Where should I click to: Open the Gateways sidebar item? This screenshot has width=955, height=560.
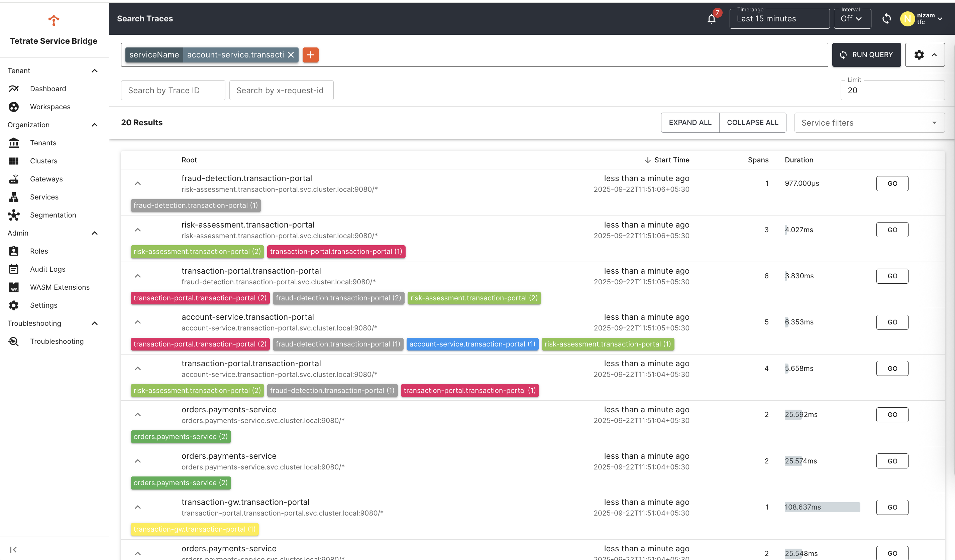pyautogui.click(x=46, y=179)
